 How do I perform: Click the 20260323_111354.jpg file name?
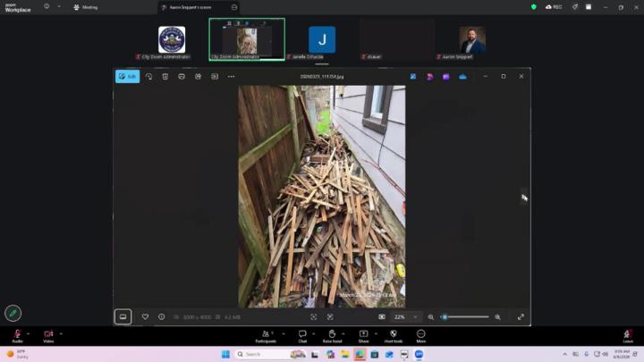point(322,77)
